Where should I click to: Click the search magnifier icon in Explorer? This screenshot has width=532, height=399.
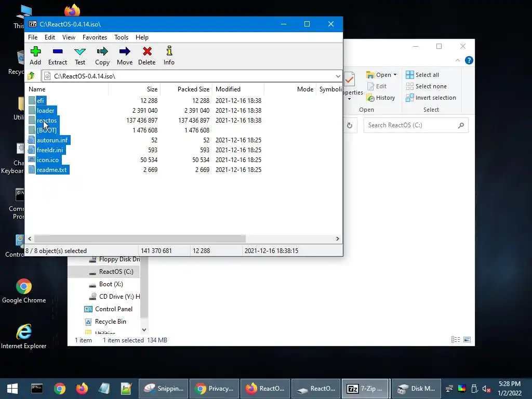pyautogui.click(x=461, y=126)
